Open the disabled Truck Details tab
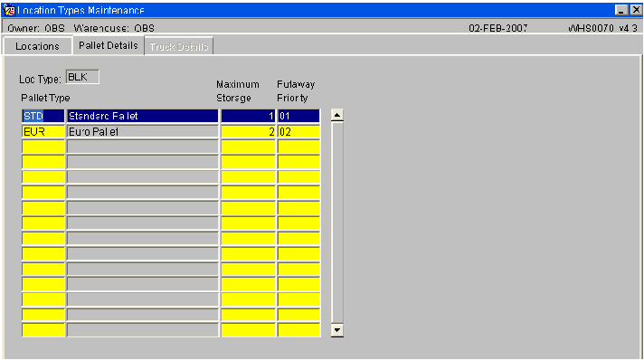This screenshot has width=644, height=360. pos(179,46)
